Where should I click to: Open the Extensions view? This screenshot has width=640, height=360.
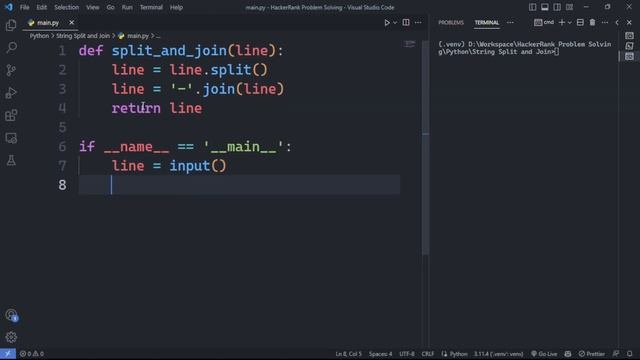point(11,116)
